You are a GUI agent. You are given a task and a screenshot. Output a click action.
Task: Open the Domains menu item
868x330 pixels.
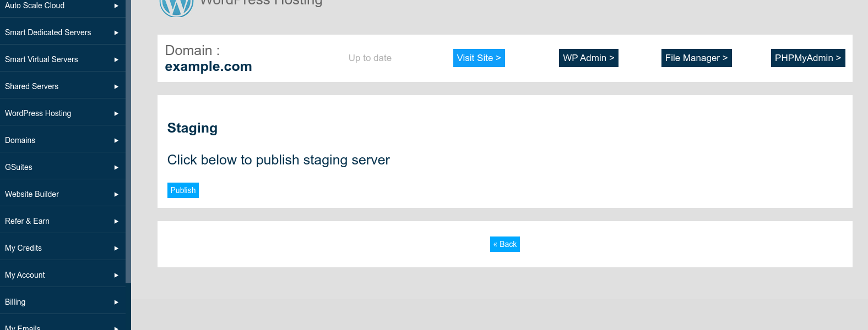(x=20, y=140)
